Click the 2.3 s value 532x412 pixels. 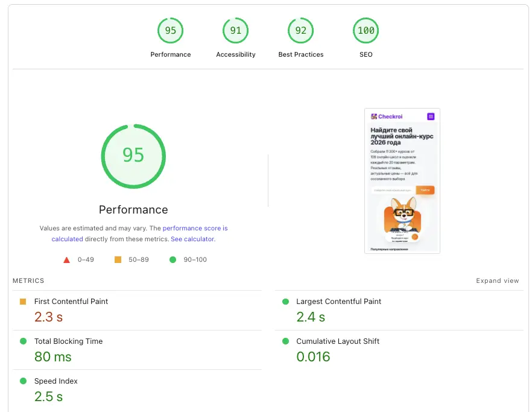coord(48,317)
